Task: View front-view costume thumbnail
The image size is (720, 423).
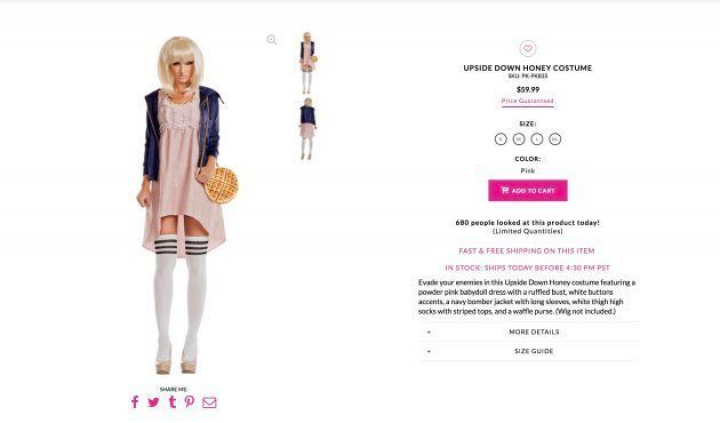Action: pyautogui.click(x=307, y=62)
